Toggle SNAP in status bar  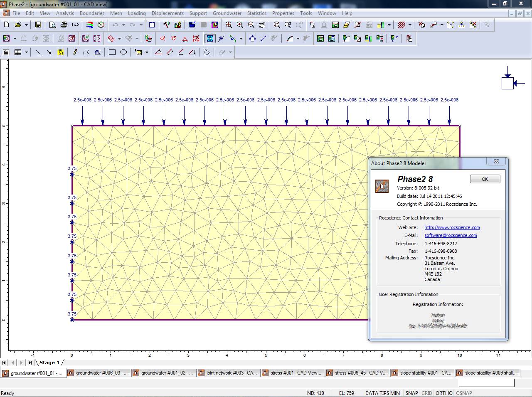[411, 393]
